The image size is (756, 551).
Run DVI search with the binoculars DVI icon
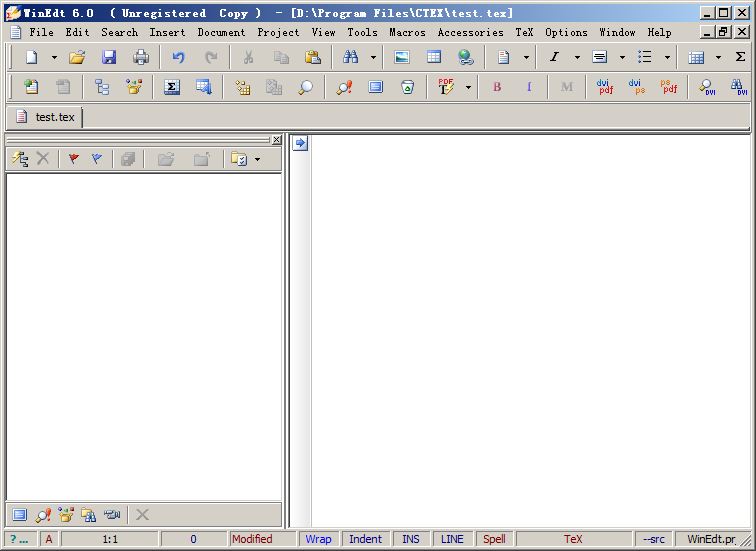pyautogui.click(x=738, y=87)
